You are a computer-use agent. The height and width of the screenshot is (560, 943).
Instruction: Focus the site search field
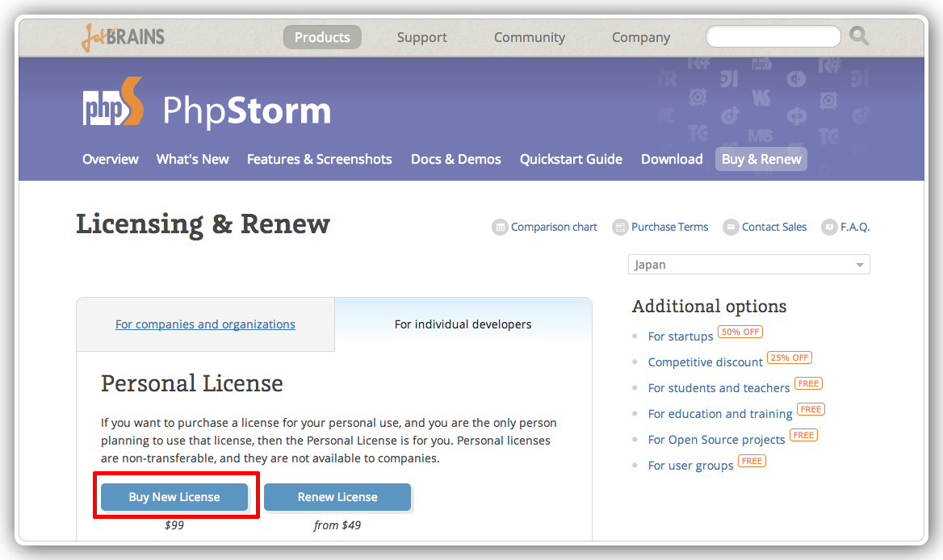[773, 36]
